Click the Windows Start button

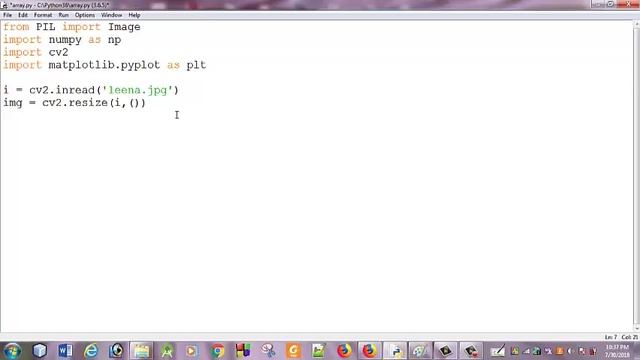pyautogui.click(x=12, y=351)
